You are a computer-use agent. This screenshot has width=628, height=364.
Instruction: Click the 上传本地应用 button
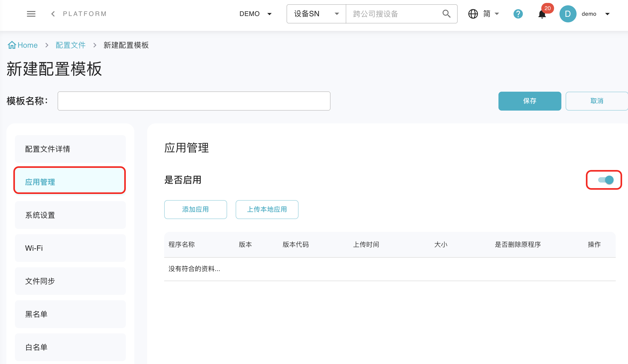(x=267, y=209)
